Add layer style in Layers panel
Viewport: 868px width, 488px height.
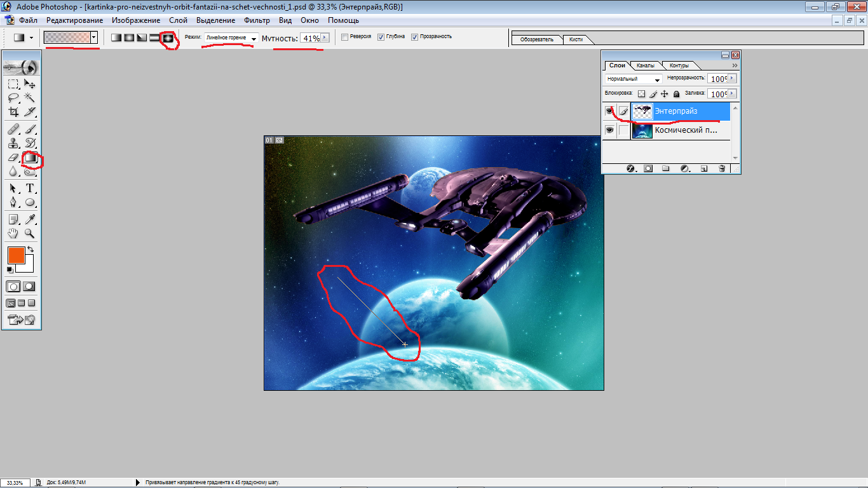pos(631,168)
